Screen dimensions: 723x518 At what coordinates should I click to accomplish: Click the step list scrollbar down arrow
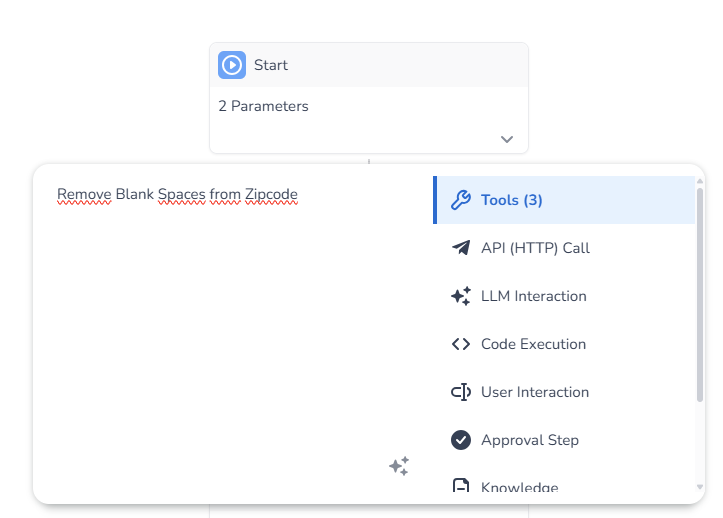coord(700,488)
